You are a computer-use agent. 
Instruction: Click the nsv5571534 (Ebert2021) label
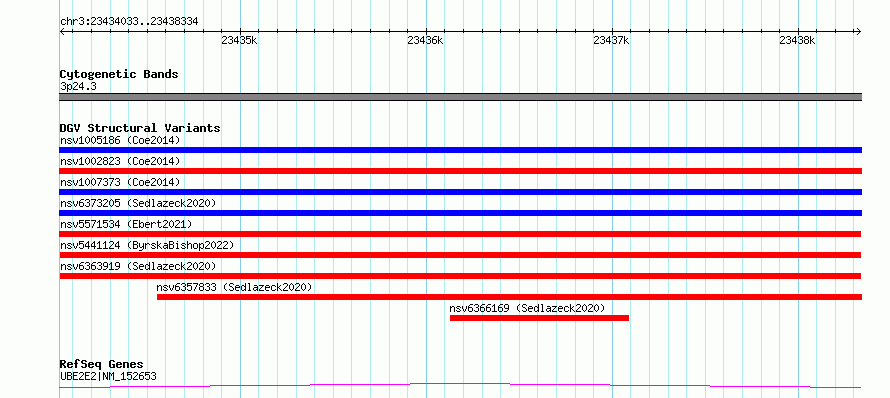coord(126,224)
